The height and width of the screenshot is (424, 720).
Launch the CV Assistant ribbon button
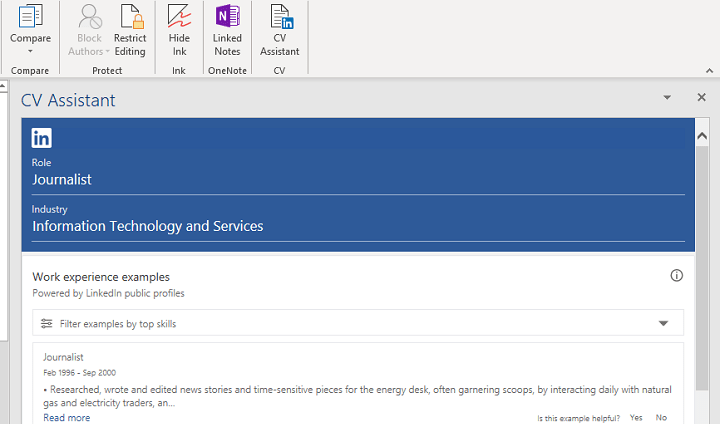280,30
